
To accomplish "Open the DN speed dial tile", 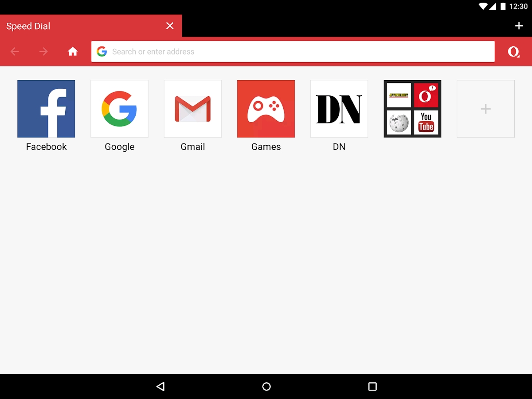I will [x=339, y=109].
